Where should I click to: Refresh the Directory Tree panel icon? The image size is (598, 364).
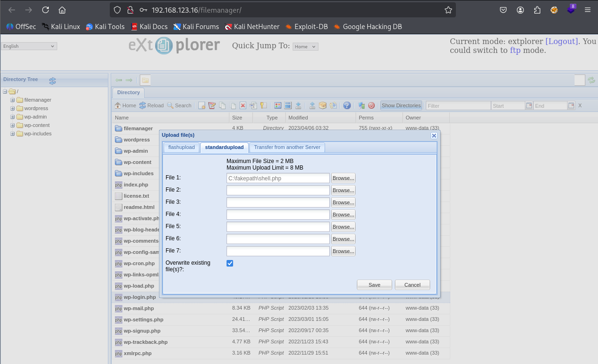53,81
